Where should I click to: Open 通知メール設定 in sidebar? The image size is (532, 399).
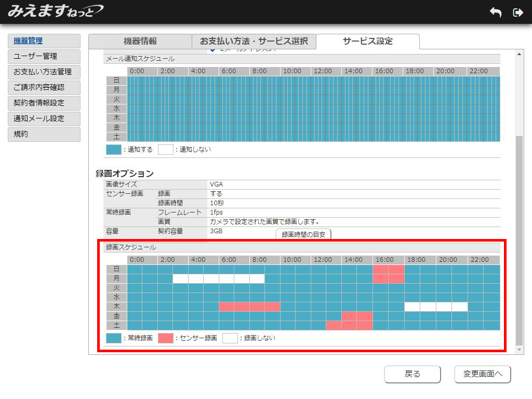(44, 119)
